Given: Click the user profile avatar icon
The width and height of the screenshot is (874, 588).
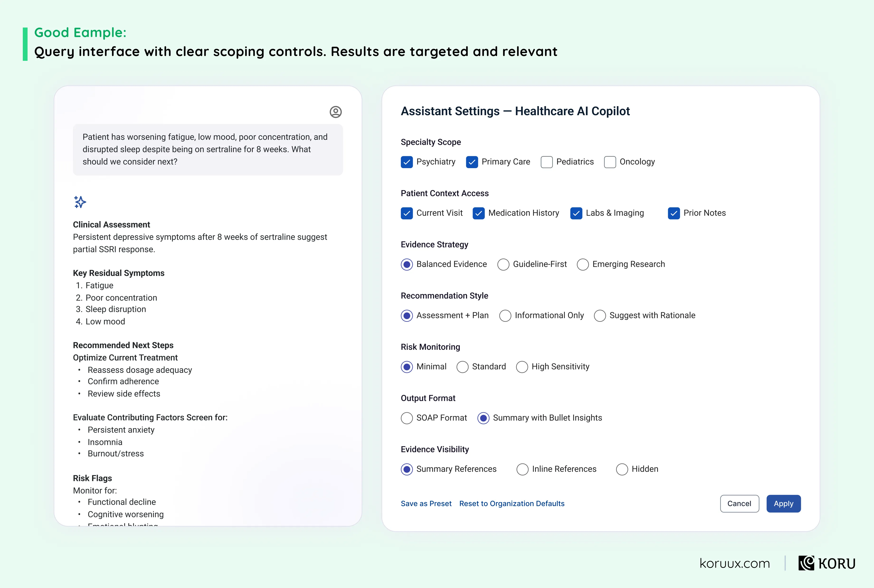Looking at the screenshot, I should [336, 112].
